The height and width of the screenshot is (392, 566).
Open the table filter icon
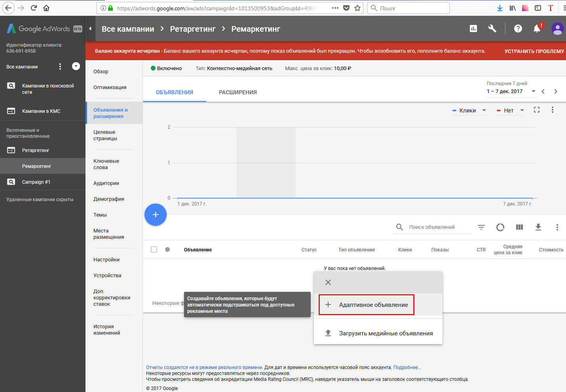click(x=481, y=227)
